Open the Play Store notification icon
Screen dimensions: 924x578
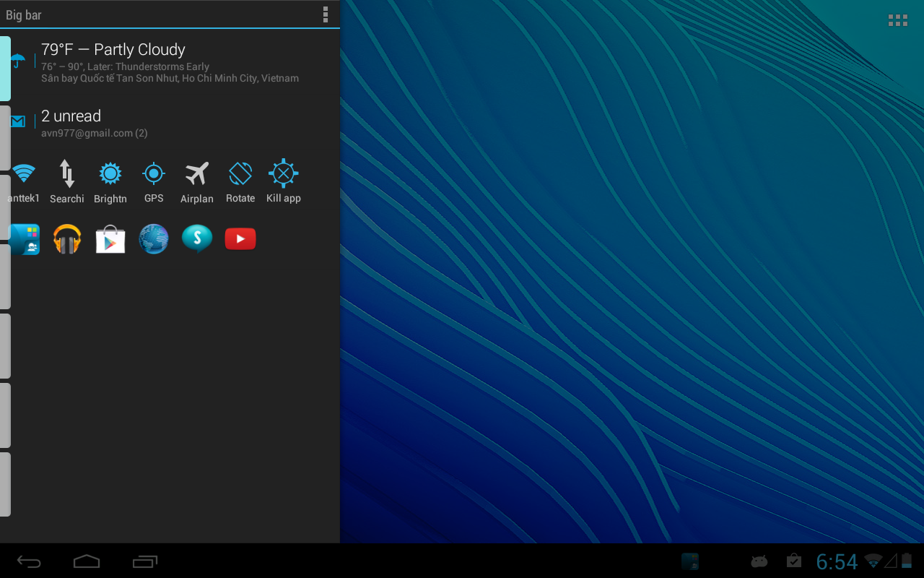coord(793,561)
